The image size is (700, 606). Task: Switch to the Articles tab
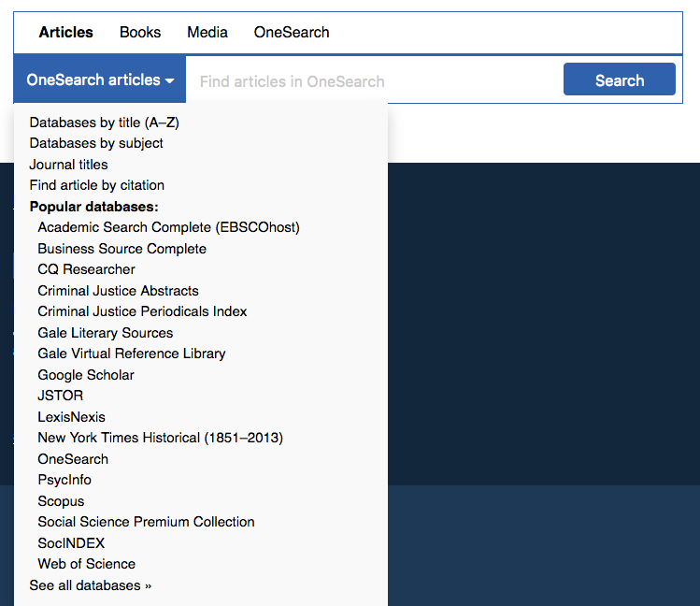65,32
